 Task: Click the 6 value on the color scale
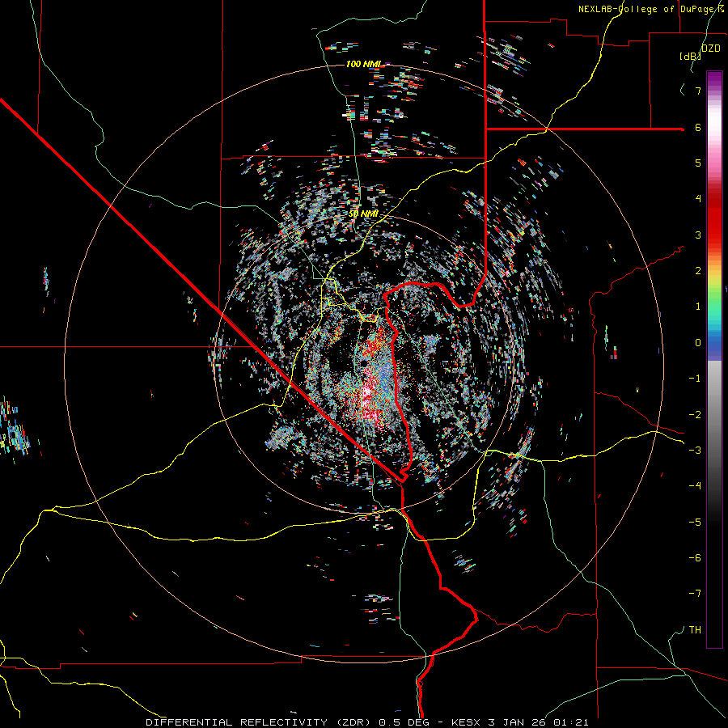point(698,127)
